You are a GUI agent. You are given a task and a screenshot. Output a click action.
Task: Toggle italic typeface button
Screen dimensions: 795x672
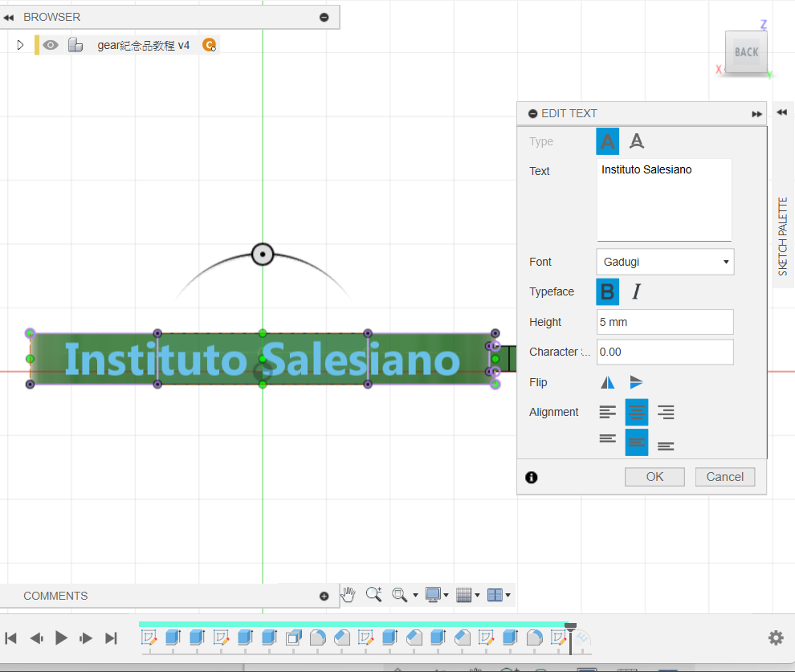tap(637, 291)
